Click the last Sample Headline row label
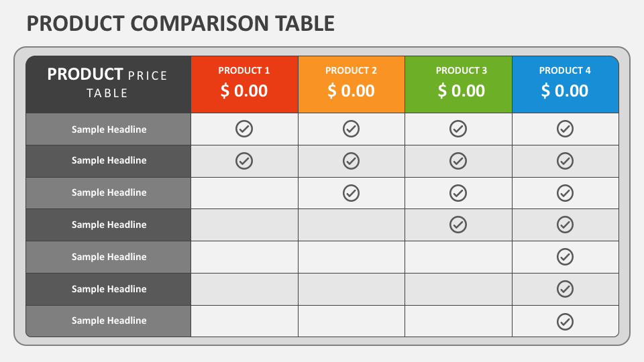644x362 pixels. [x=109, y=320]
